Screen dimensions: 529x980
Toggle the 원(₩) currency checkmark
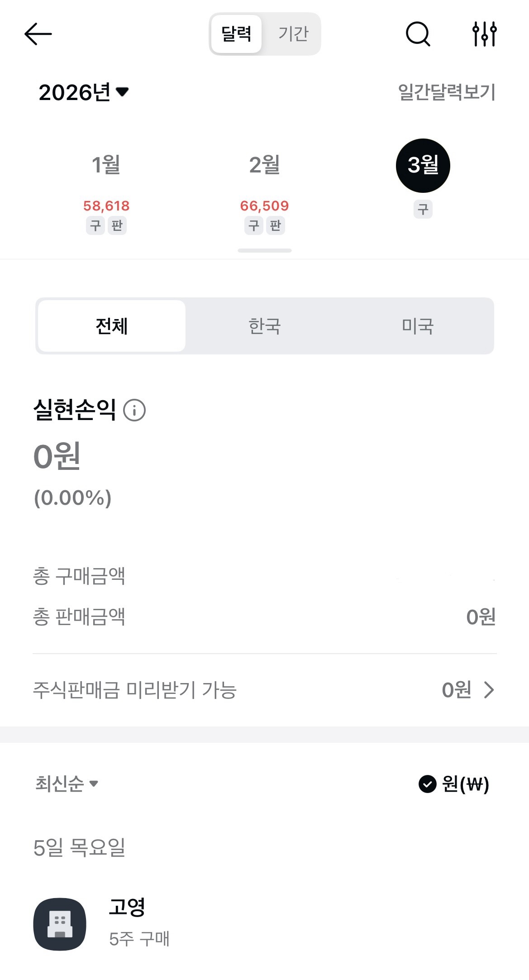(x=427, y=784)
